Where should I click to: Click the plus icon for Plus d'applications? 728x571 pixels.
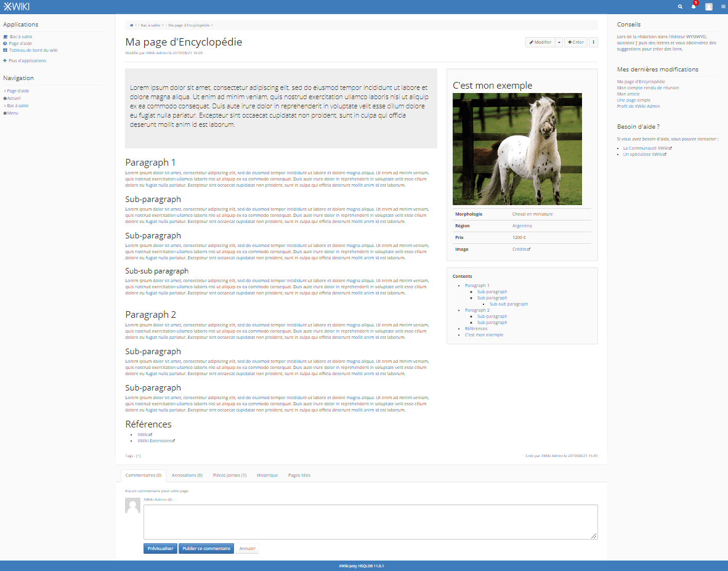(x=5, y=61)
